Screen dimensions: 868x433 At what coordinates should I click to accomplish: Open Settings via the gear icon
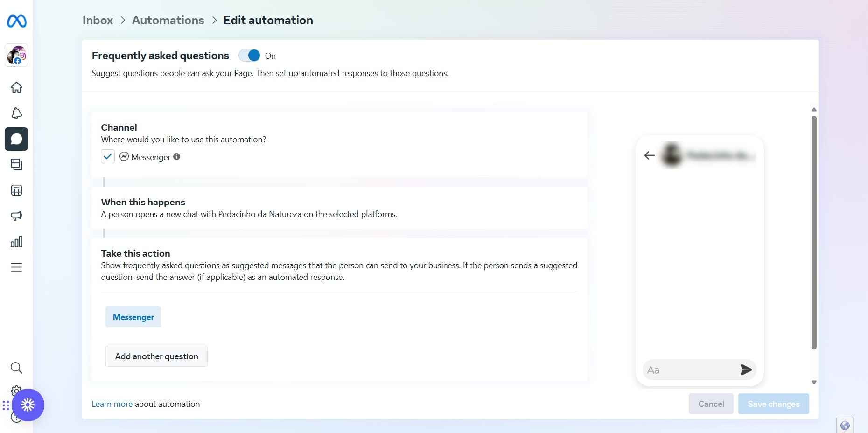(16, 391)
